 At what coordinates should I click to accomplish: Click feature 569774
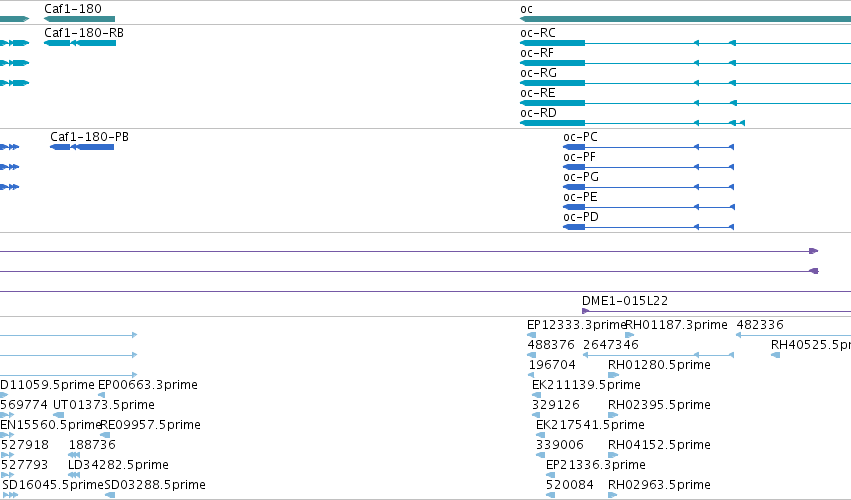(x=24, y=405)
